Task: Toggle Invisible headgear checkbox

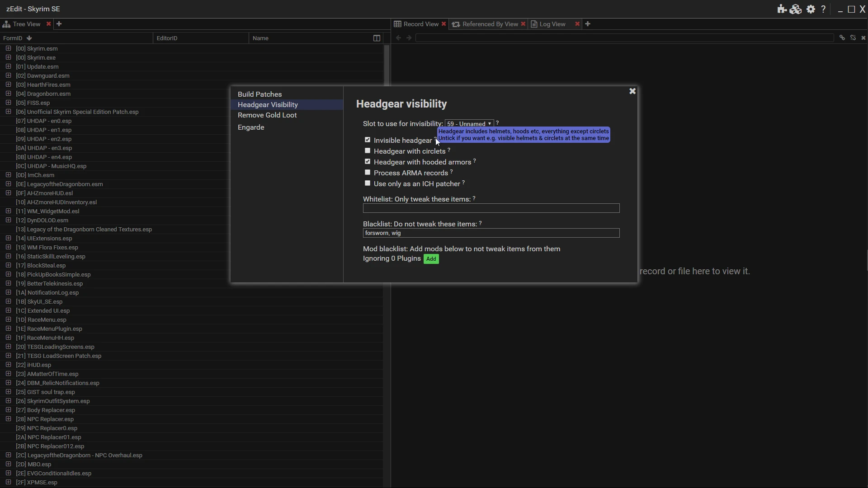Action: (368, 140)
